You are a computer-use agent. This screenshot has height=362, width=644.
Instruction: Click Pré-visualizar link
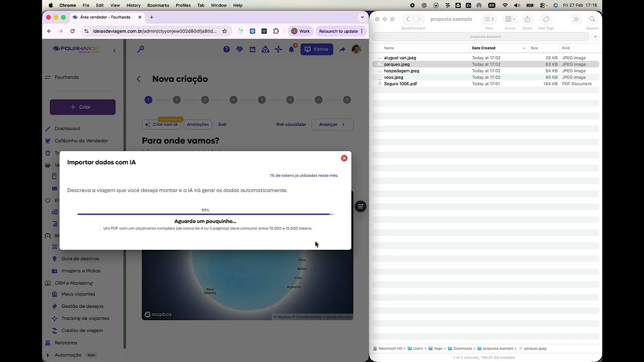click(291, 124)
